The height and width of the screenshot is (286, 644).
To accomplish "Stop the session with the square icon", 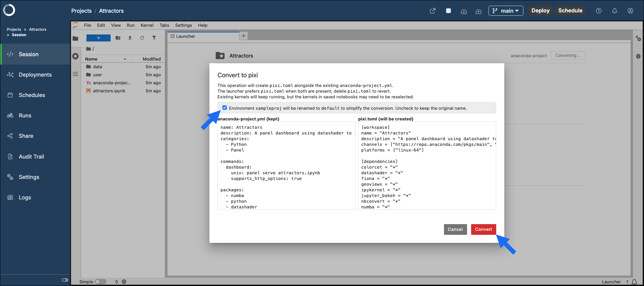I will coord(448,11).
